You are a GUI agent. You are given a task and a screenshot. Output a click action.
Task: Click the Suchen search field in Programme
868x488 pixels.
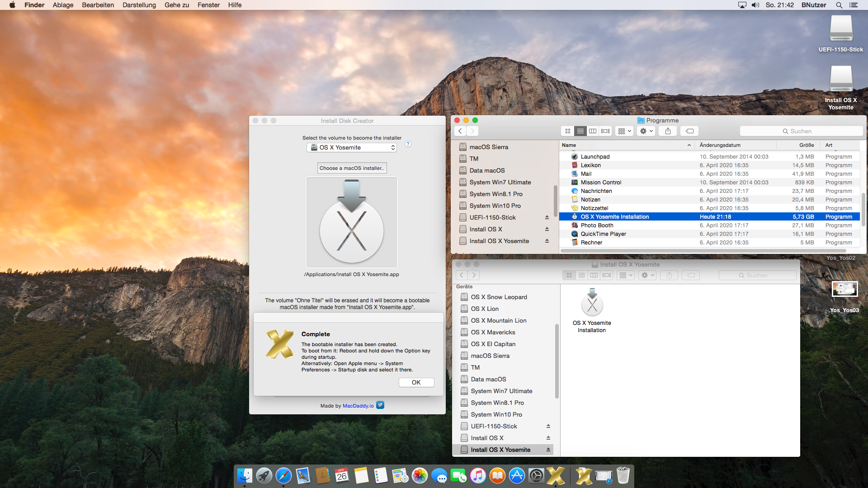(x=801, y=131)
